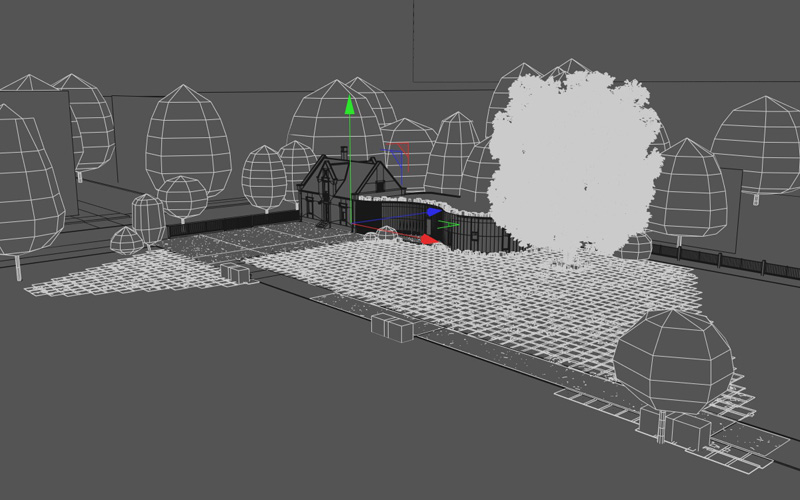Click the red axis arrowhead of move gizmo
Viewport: 800px width, 500px height.
tap(429, 239)
